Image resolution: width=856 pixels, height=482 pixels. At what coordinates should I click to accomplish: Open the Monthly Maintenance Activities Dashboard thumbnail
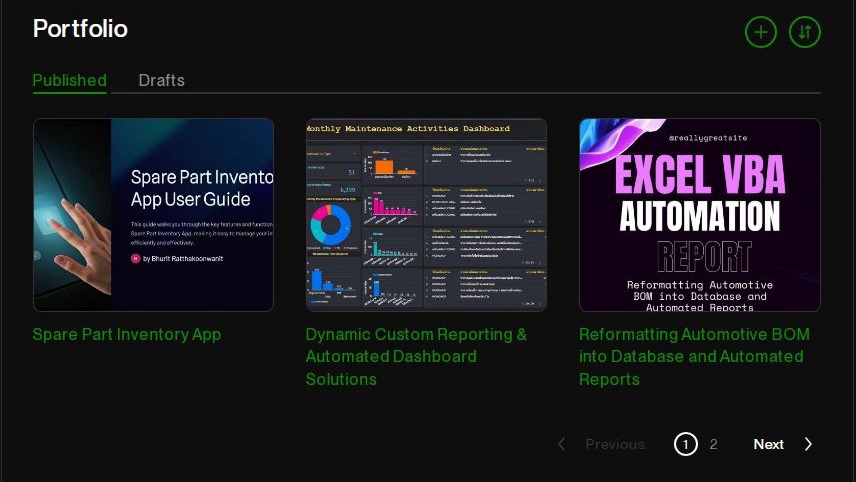[426, 215]
